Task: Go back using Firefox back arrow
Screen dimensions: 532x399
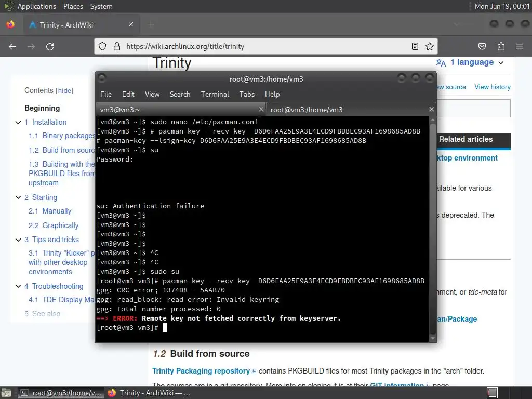Action: coord(12,46)
